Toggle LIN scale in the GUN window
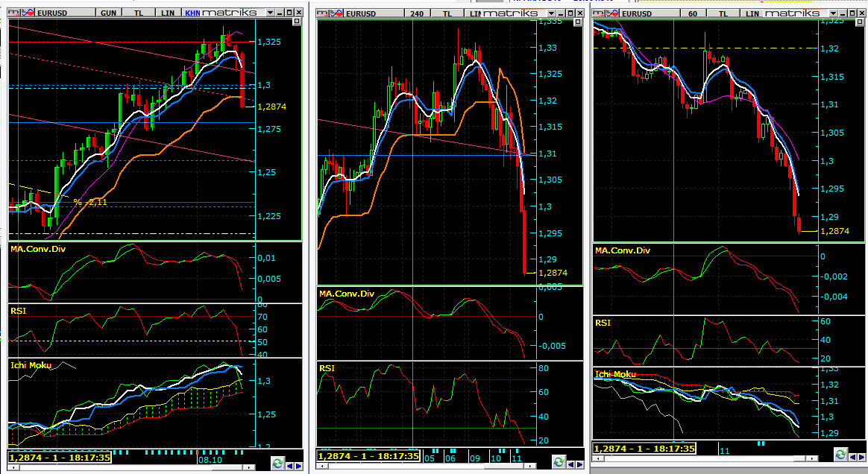868x474 pixels. 167,13
